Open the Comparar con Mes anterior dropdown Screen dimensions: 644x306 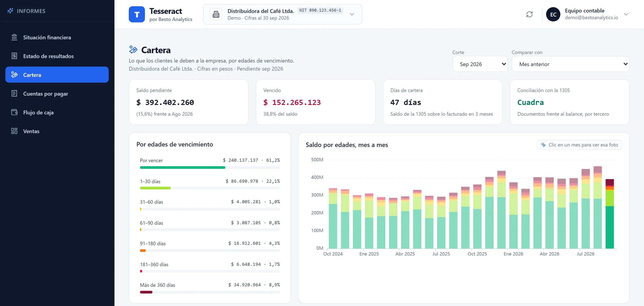click(570, 64)
